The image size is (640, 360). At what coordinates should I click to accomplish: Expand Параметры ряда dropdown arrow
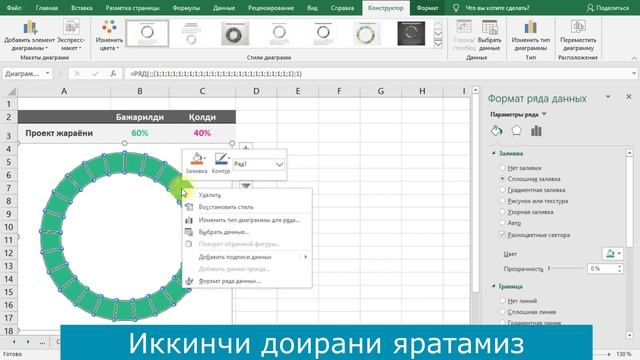(544, 115)
